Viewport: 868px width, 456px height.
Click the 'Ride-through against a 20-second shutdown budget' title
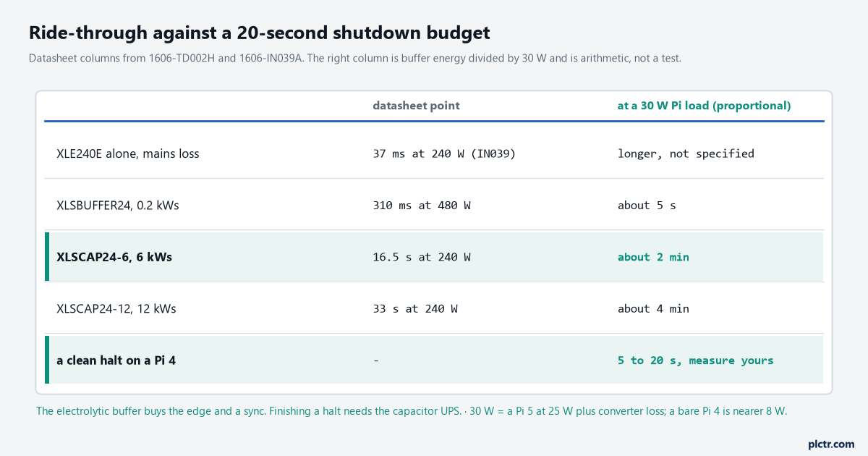260,33
